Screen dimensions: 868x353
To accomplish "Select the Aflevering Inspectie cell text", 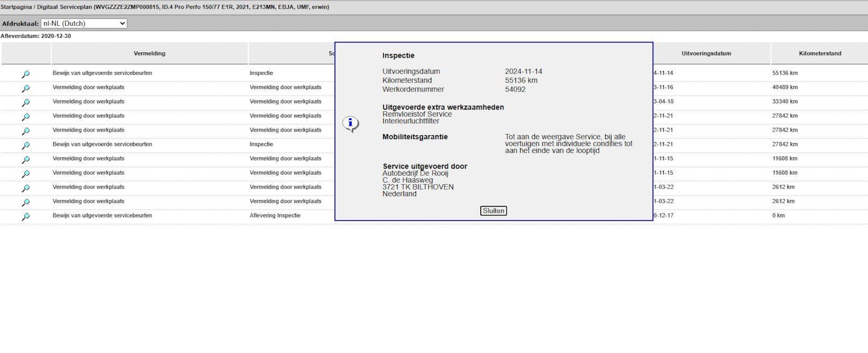I will click(x=275, y=215).
